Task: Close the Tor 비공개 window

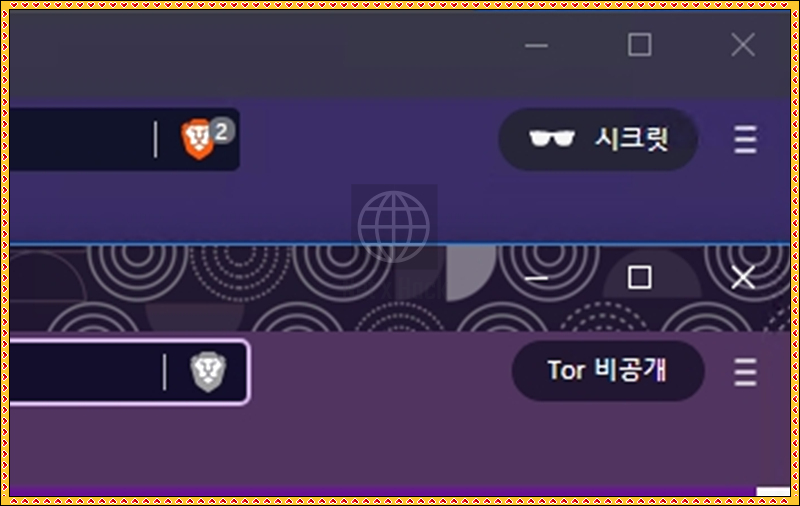Action: [743, 277]
